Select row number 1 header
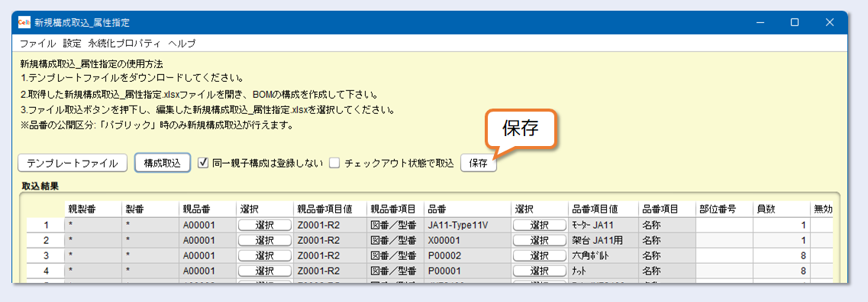 point(46,225)
